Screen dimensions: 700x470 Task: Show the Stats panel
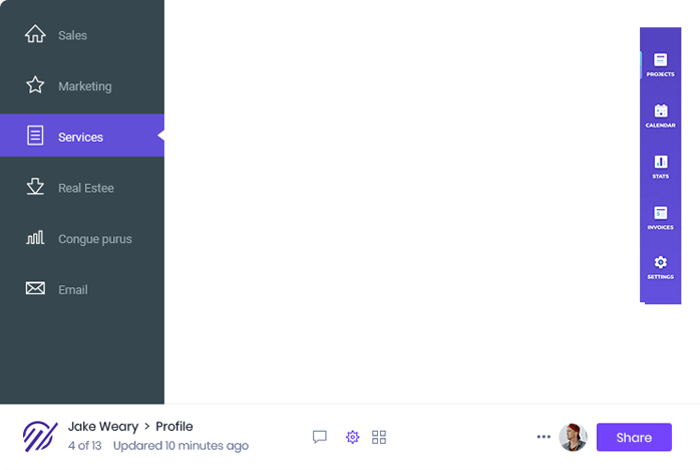click(x=660, y=167)
